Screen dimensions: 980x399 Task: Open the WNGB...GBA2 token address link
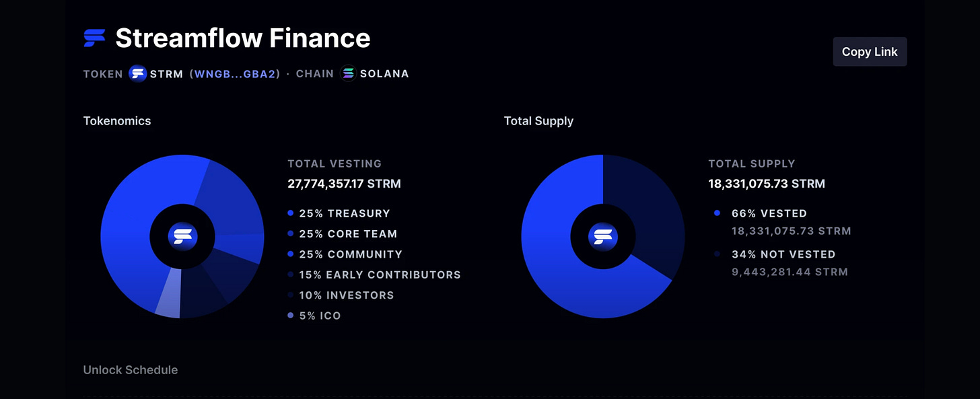(236, 73)
